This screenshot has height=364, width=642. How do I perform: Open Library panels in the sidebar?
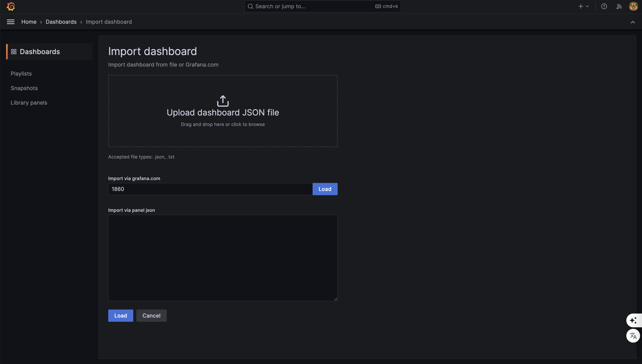tap(29, 103)
